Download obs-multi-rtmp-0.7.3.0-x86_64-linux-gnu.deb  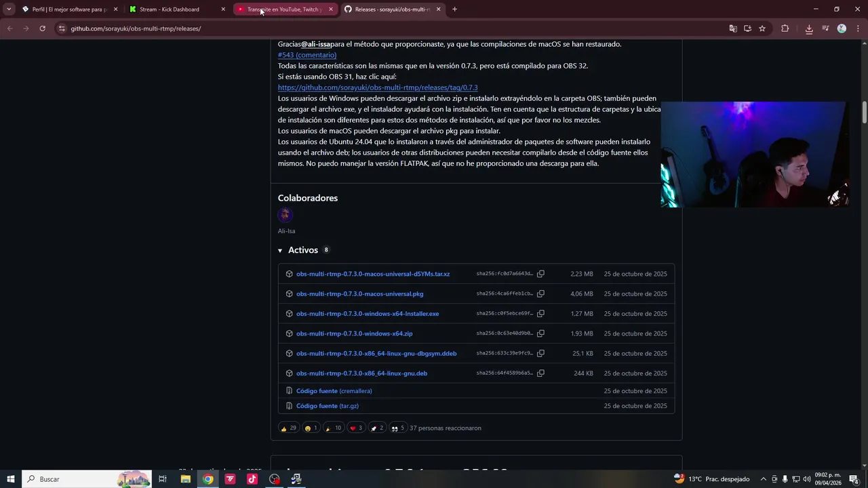point(361,373)
